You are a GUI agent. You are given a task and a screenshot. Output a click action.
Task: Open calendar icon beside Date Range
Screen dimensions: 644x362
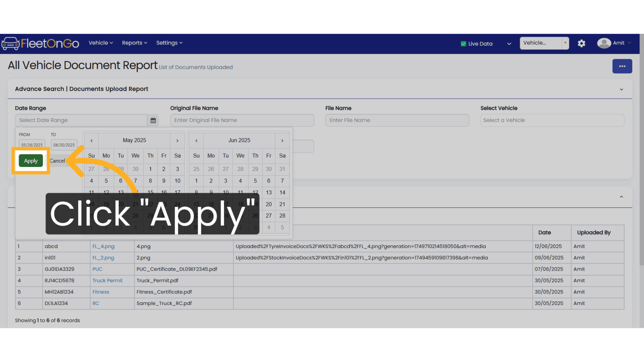pos(153,120)
